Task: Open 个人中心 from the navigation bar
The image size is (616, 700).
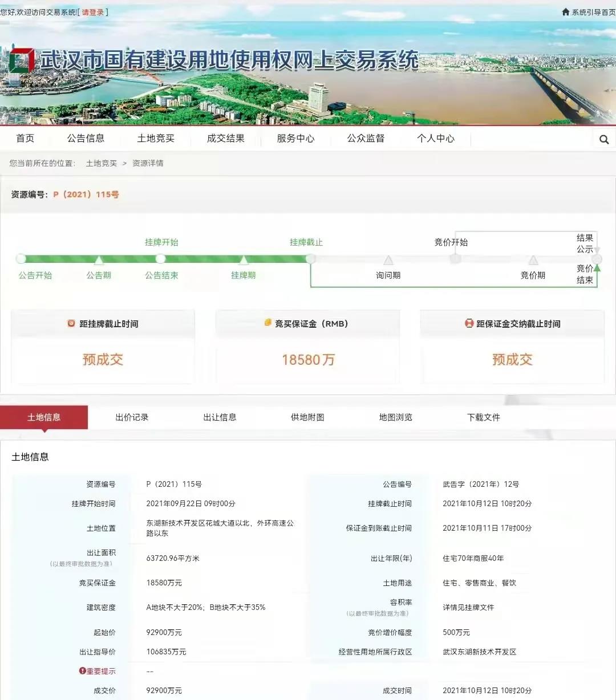Action: pyautogui.click(x=435, y=139)
